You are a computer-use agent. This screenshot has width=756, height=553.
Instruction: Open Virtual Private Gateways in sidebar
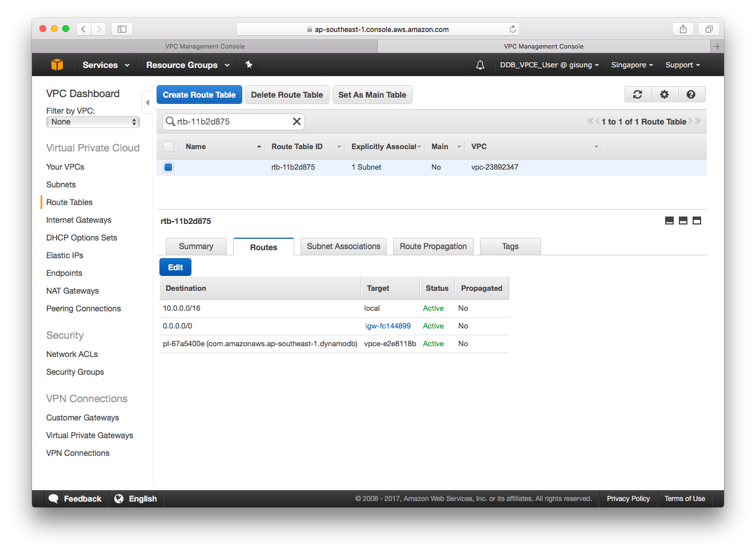tap(90, 435)
